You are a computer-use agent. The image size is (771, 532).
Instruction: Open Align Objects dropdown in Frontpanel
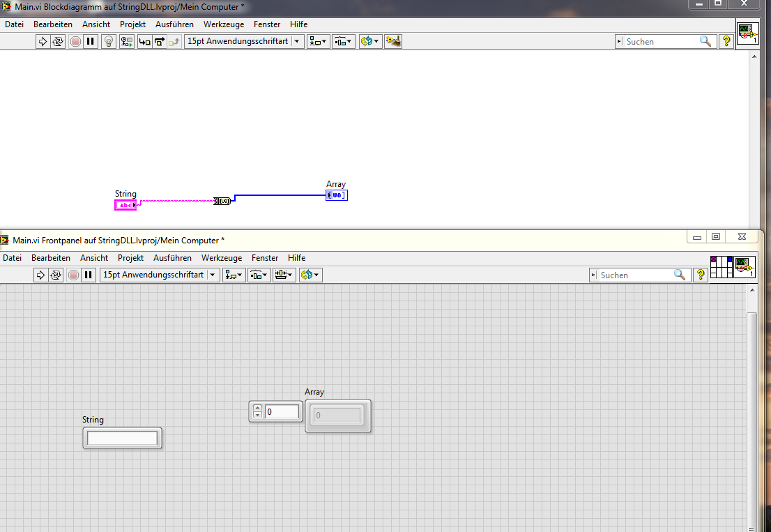click(234, 275)
